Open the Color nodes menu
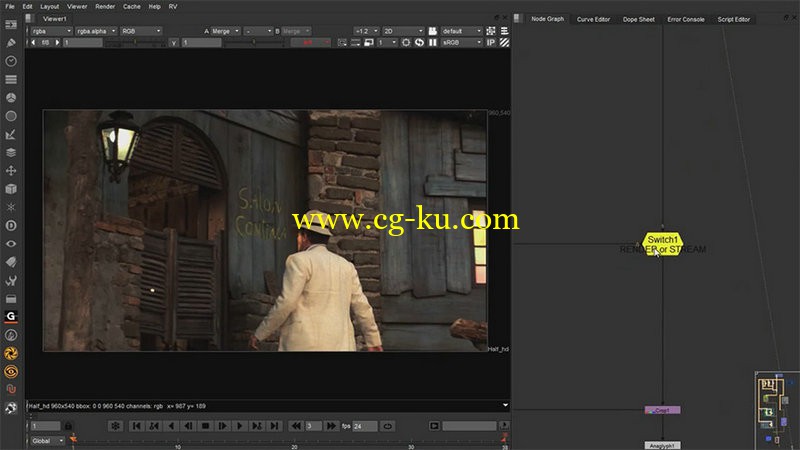Viewport: 800px width, 450px height. coord(11,97)
